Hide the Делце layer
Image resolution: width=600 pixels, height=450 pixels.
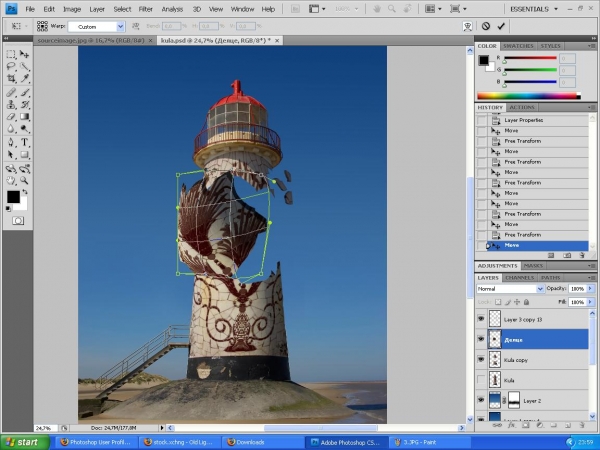point(481,339)
